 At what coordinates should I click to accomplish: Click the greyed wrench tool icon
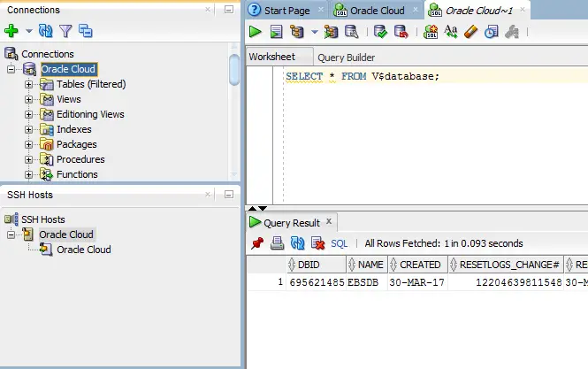511,32
